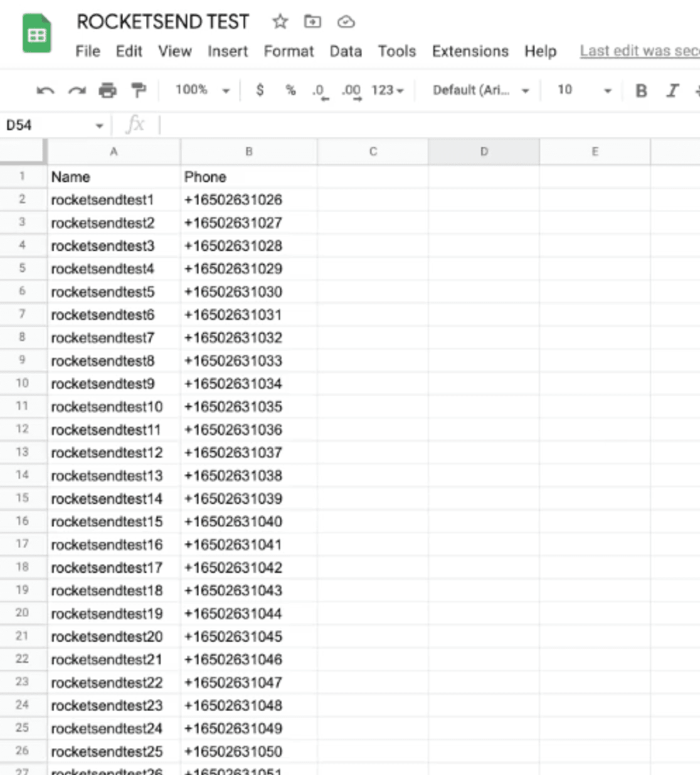Open the zoom level dropdown
The height and width of the screenshot is (775, 700).
point(199,90)
